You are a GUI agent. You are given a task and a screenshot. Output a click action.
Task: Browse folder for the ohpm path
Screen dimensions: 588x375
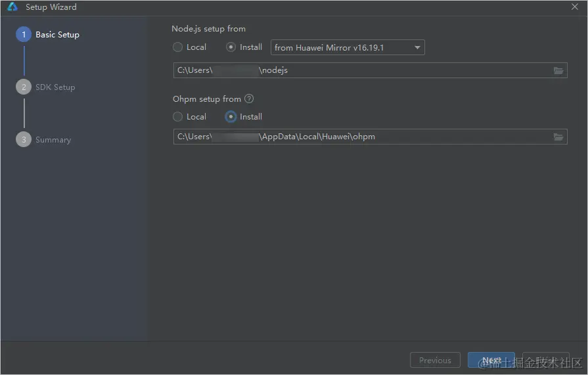coord(558,137)
